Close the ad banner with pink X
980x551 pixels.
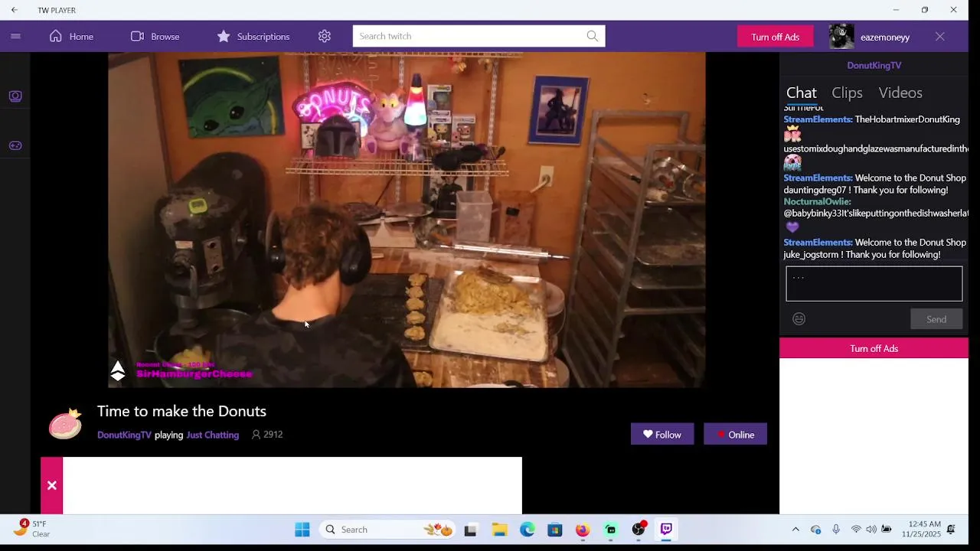tap(51, 485)
